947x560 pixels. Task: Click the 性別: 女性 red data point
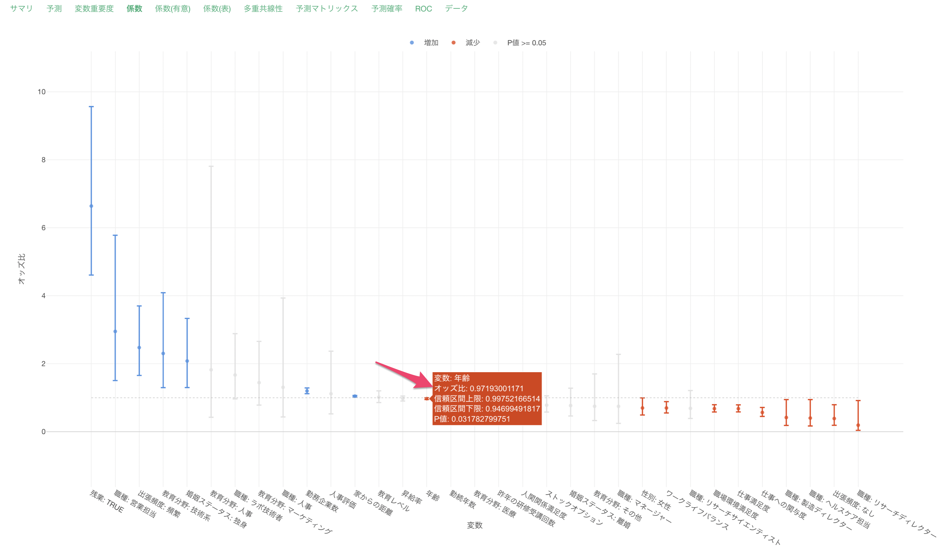[x=642, y=408]
